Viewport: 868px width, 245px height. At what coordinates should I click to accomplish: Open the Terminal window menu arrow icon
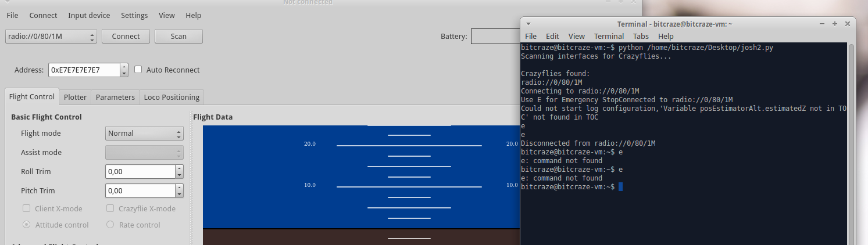[x=528, y=24]
